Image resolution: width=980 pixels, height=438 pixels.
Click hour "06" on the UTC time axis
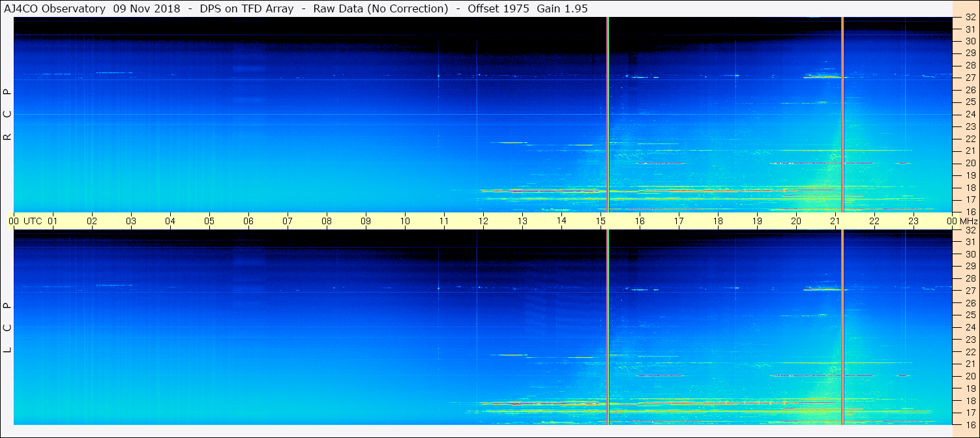click(x=248, y=221)
